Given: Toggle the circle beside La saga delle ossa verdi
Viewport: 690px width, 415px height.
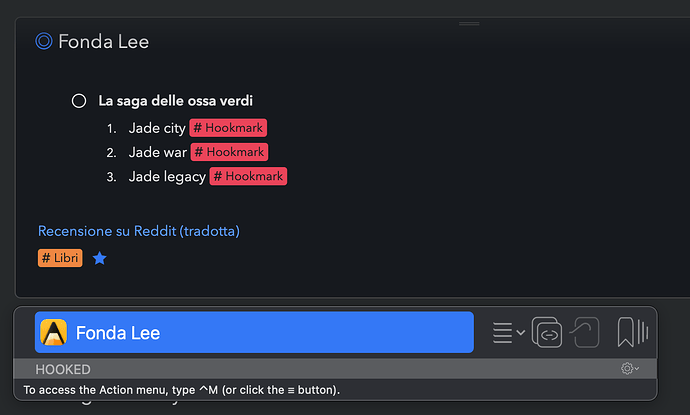Looking at the screenshot, I should 79,101.
